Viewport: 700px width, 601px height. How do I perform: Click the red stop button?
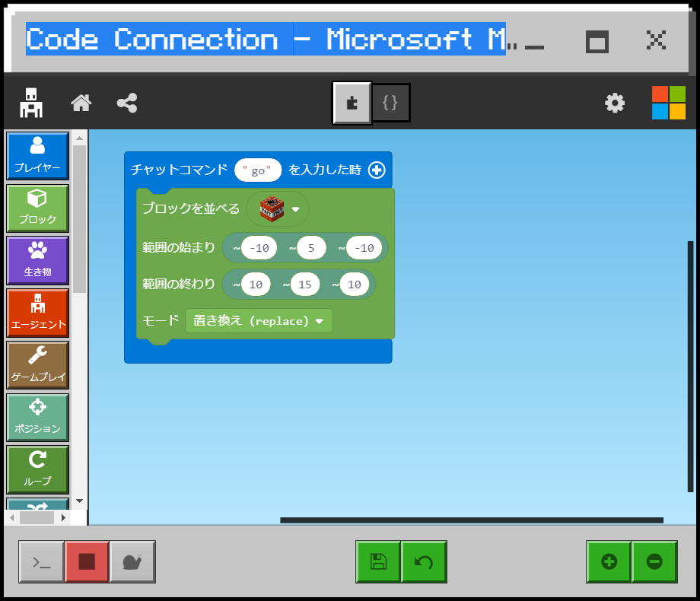[x=87, y=561]
